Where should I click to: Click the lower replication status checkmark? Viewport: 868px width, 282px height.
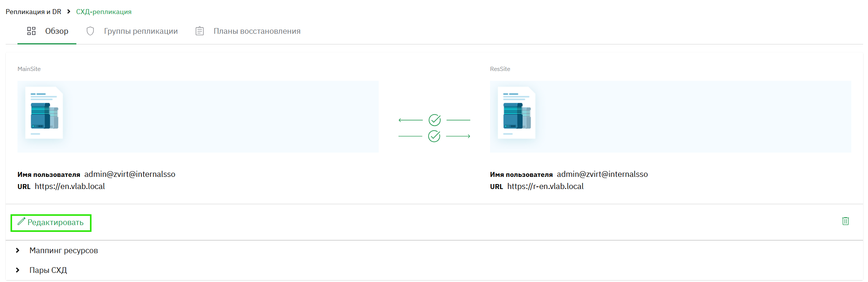pos(434,136)
